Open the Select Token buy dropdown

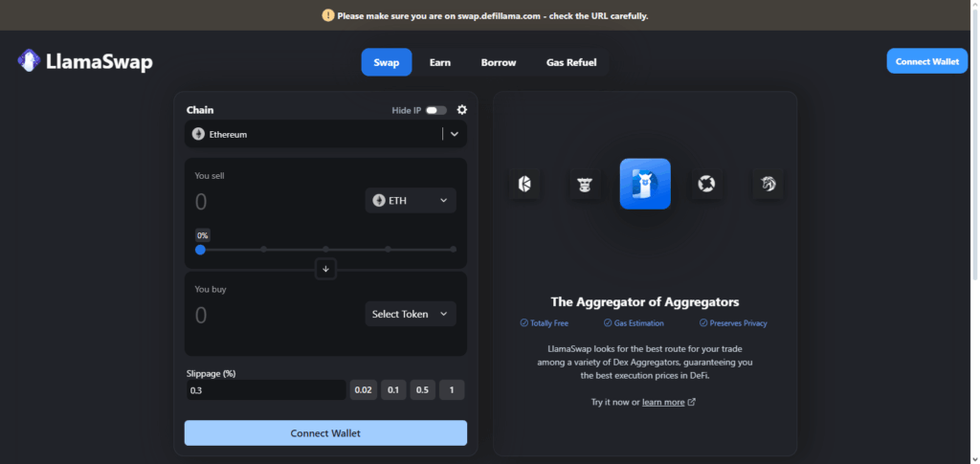click(411, 314)
